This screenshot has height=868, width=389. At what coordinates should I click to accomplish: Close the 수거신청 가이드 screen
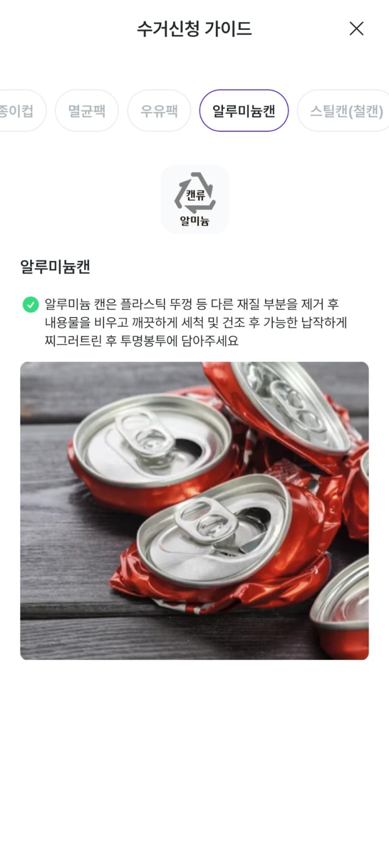356,28
